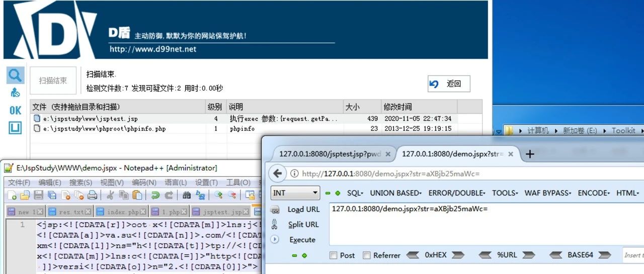Open Notepad++ 编码(N) menu
This screenshot has height=274, width=644.
[144, 182]
